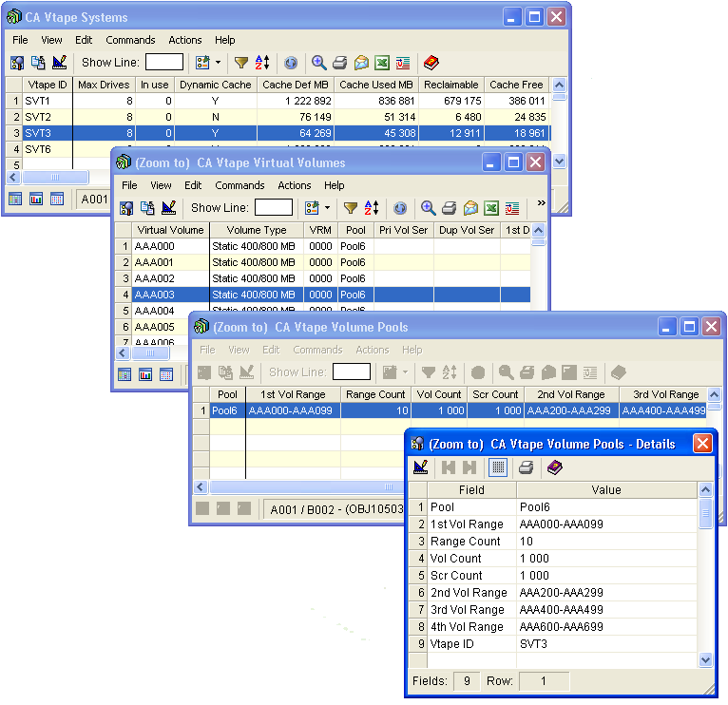Open the File menu in Vtape Systems window
This screenshot has height=705, width=728.
20,40
